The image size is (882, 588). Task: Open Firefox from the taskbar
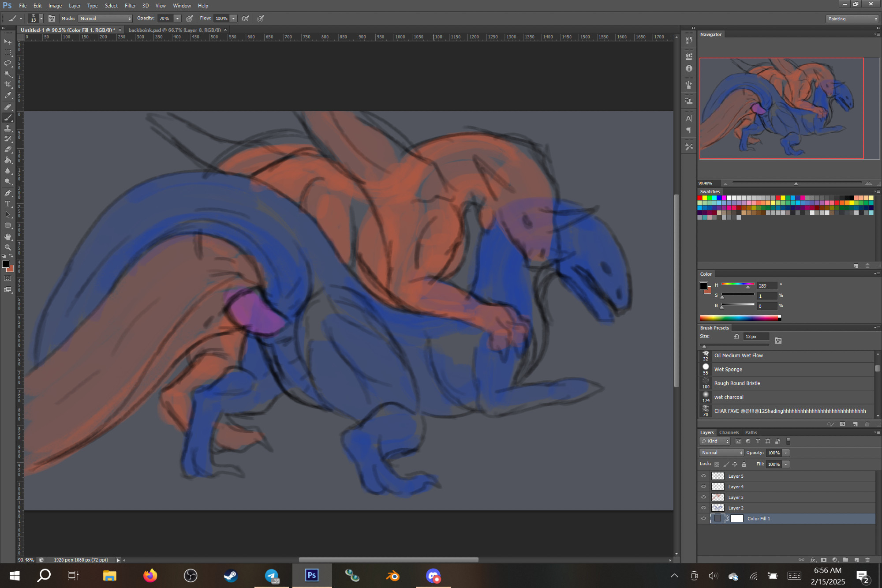coord(150,576)
